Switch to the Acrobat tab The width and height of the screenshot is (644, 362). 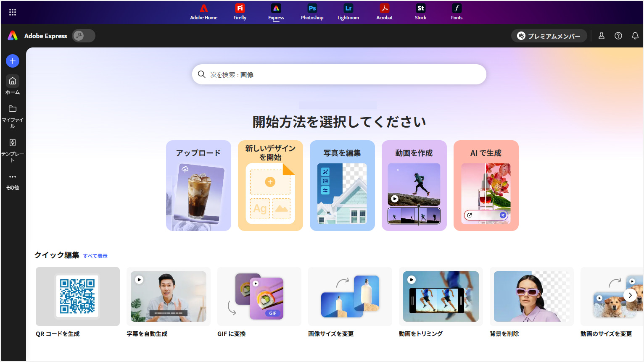[384, 12]
